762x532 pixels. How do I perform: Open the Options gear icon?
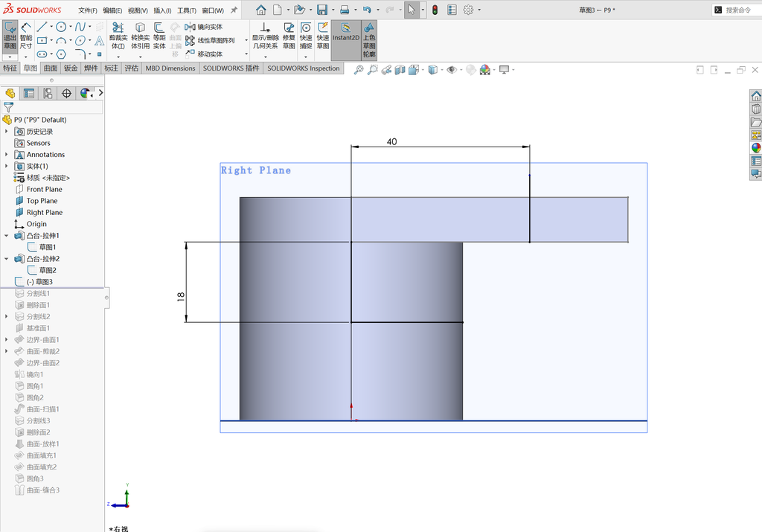click(468, 10)
